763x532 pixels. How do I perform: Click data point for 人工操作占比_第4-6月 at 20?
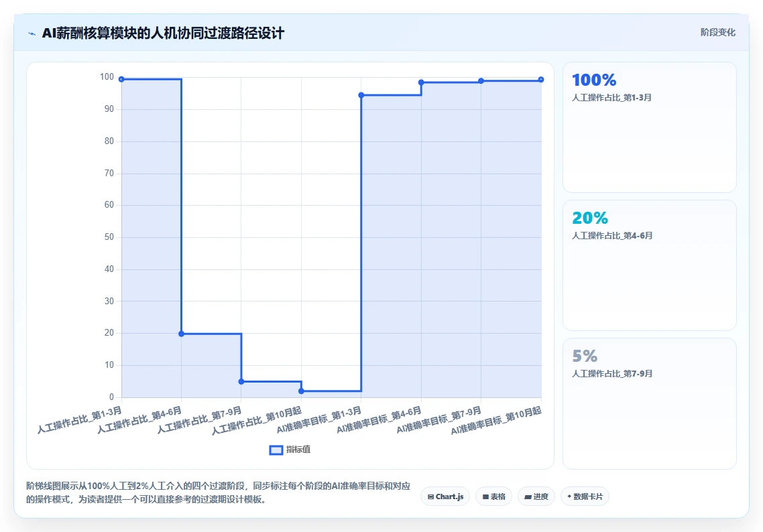(x=182, y=334)
